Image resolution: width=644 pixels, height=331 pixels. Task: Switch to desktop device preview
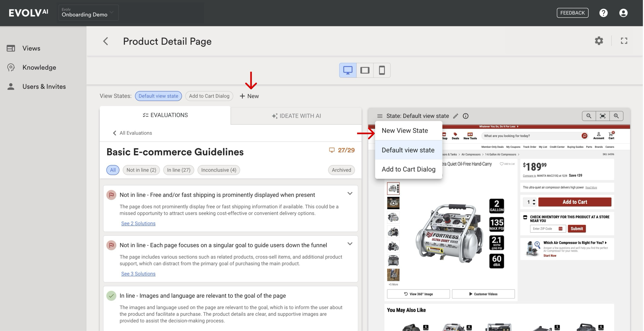point(348,70)
